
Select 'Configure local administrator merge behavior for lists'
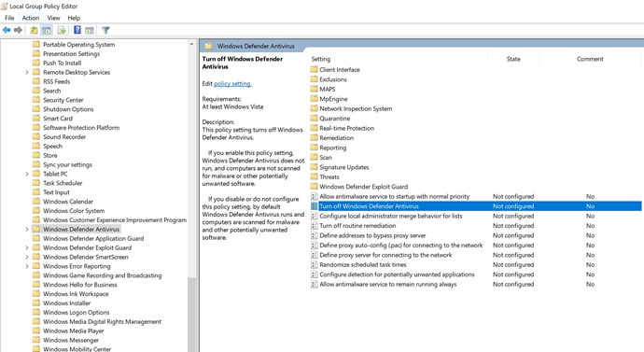(x=390, y=216)
